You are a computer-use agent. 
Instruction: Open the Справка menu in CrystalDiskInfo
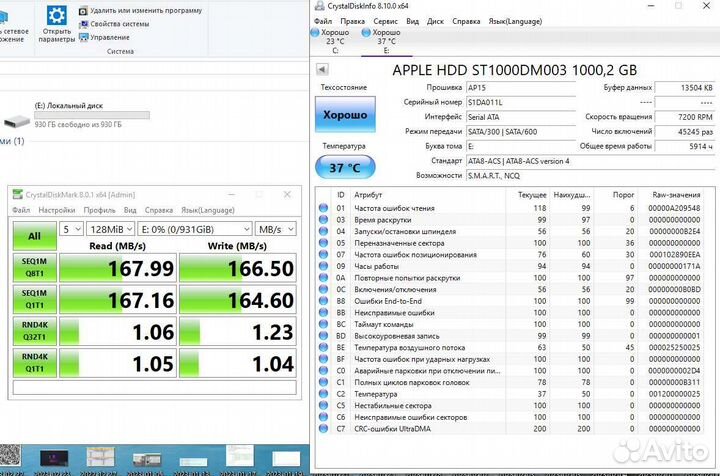pos(466,21)
